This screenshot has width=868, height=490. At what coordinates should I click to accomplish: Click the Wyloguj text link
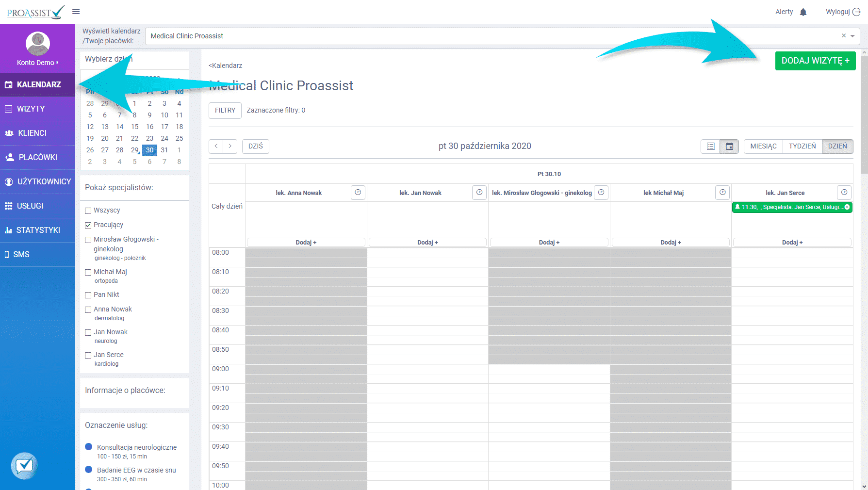coord(838,12)
